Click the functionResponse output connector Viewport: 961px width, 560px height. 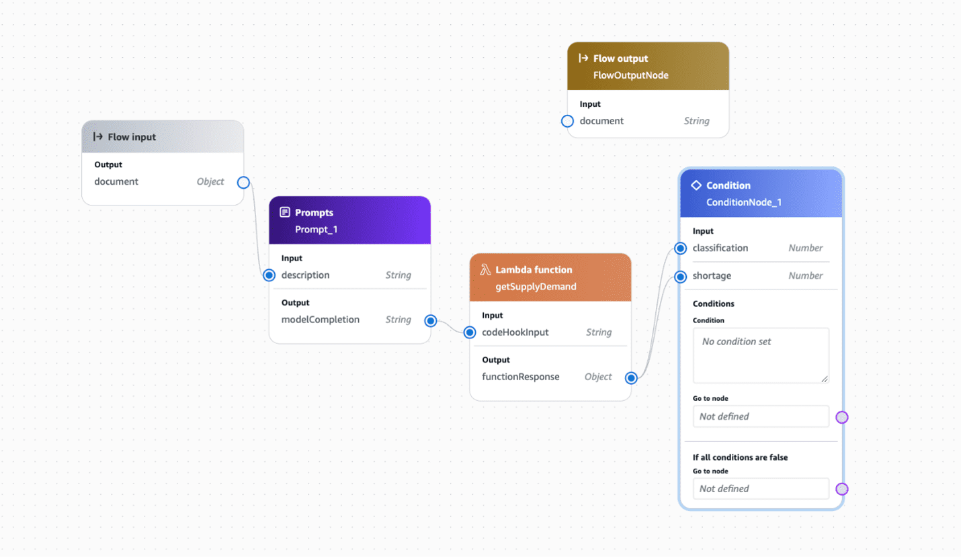click(631, 377)
